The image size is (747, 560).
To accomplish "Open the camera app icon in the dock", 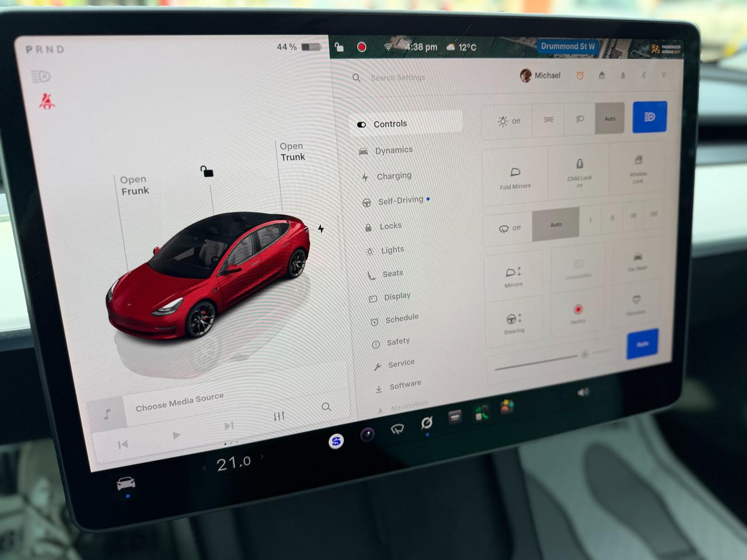I will [x=367, y=435].
